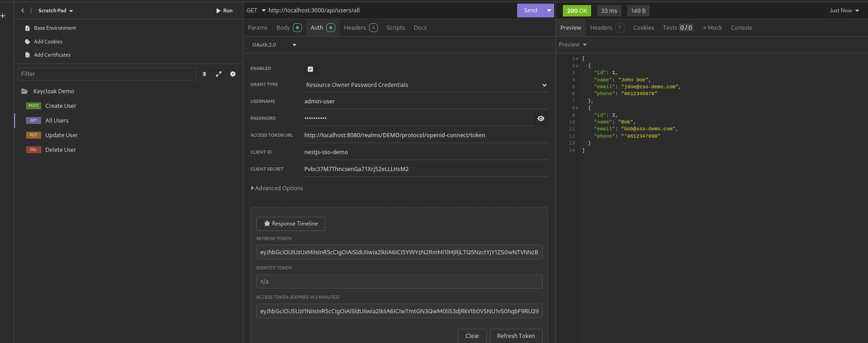The width and height of the screenshot is (868, 343).
Task: Click the Client ID field
Action: (426, 152)
